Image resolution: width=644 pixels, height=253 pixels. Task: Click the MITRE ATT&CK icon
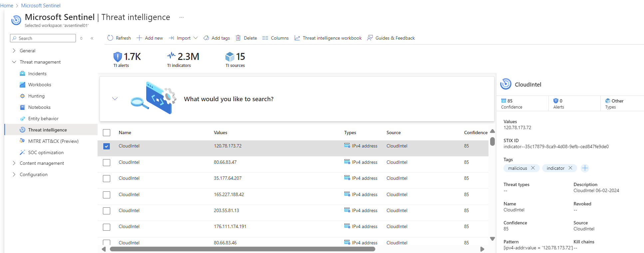tap(22, 141)
